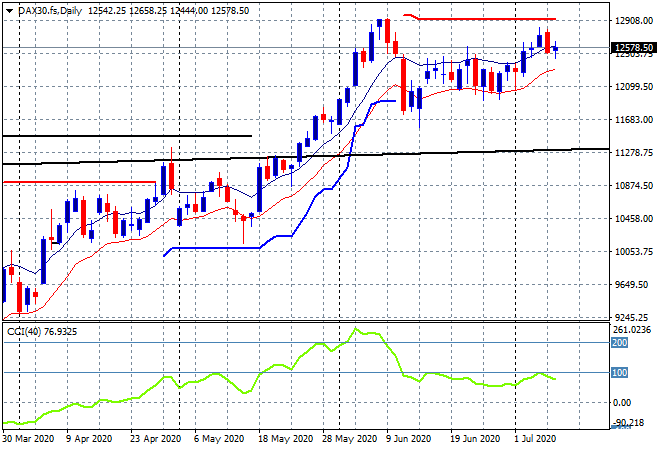
Task: Click the 18 May 2020 date label
Action: [x=286, y=439]
